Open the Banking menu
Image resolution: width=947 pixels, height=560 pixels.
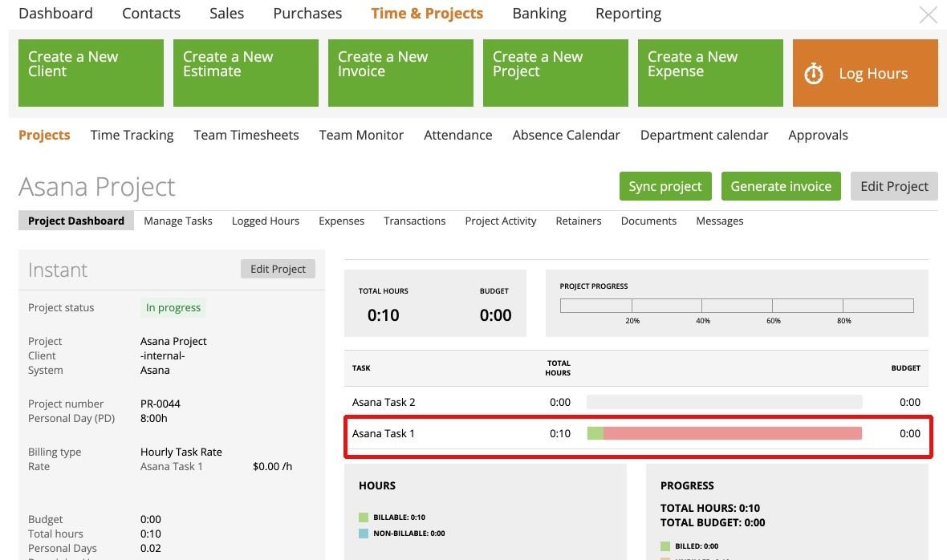coord(539,14)
